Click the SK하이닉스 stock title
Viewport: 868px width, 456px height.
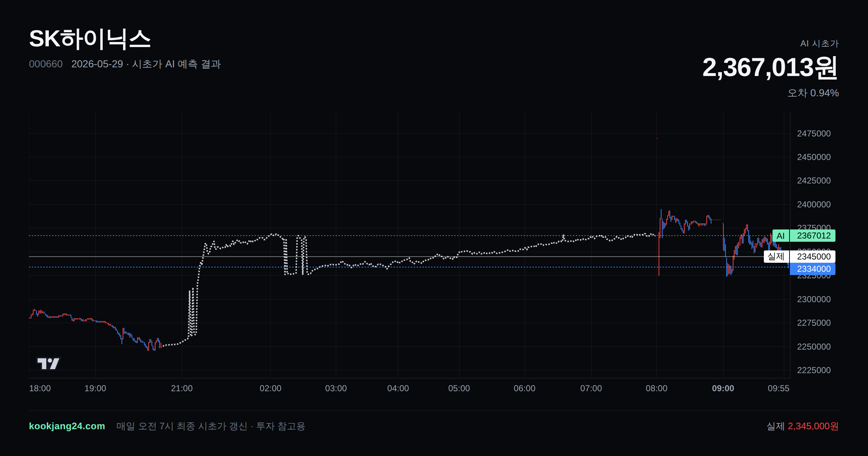click(x=90, y=39)
